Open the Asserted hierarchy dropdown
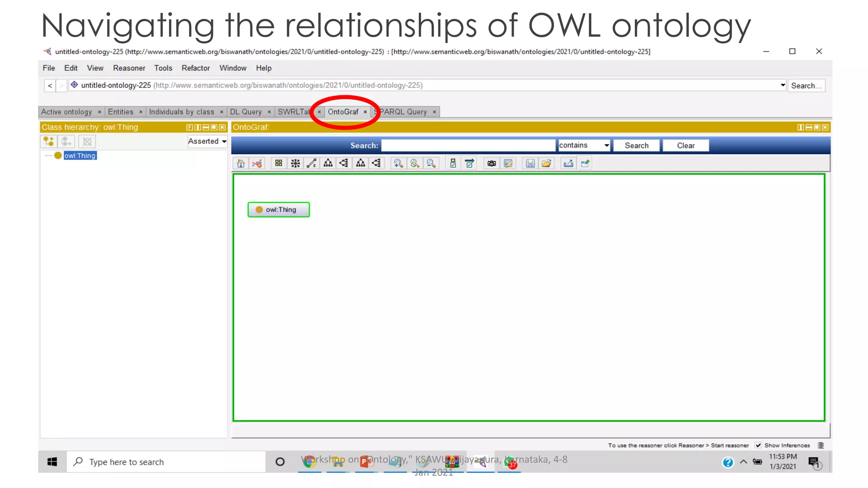The image size is (868, 488). (207, 141)
